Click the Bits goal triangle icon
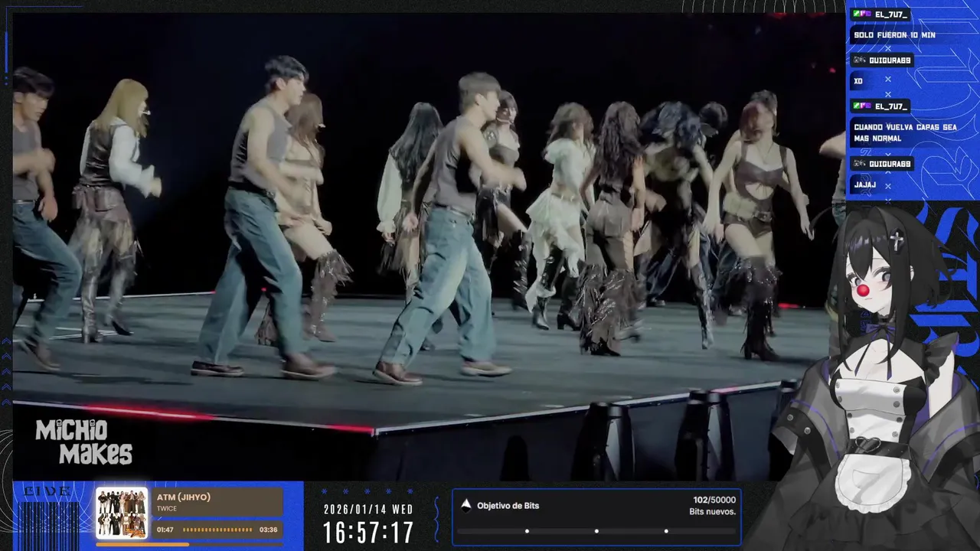980x551 pixels. 465,505
